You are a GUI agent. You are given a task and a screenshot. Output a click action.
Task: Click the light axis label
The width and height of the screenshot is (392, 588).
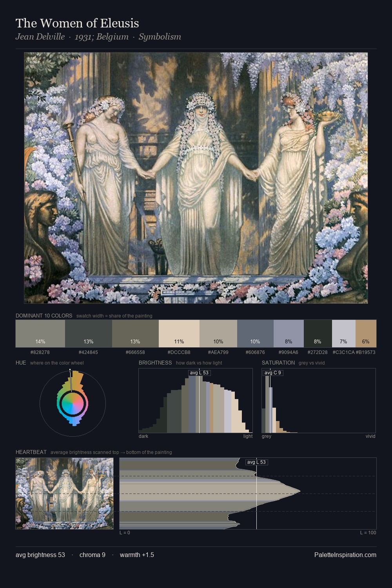pyautogui.click(x=248, y=436)
